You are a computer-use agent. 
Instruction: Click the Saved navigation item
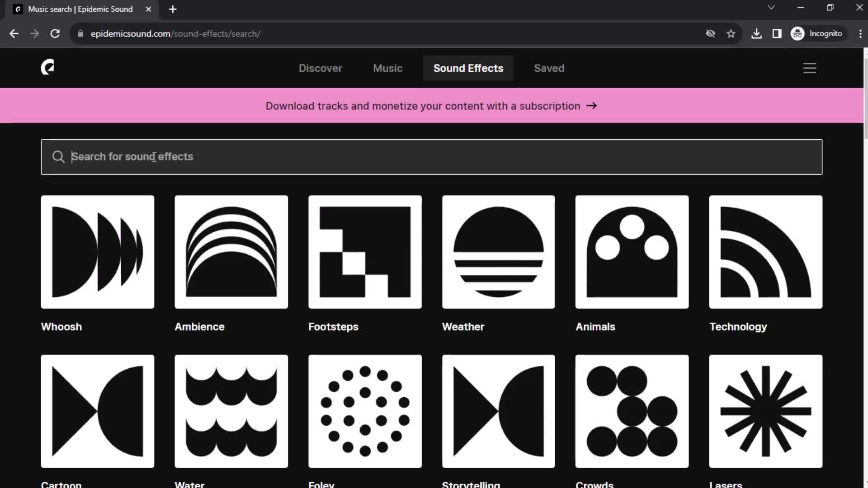[x=549, y=68]
